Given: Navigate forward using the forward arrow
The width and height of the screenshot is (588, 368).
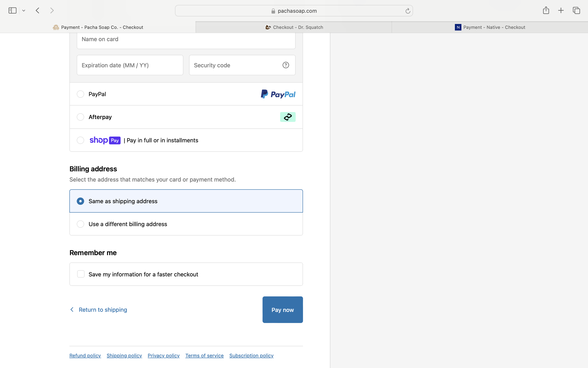Looking at the screenshot, I should coord(52,10).
